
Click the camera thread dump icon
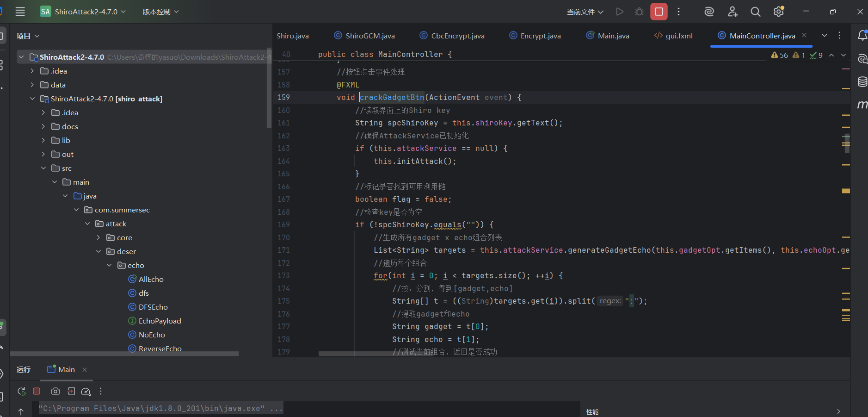(55, 391)
